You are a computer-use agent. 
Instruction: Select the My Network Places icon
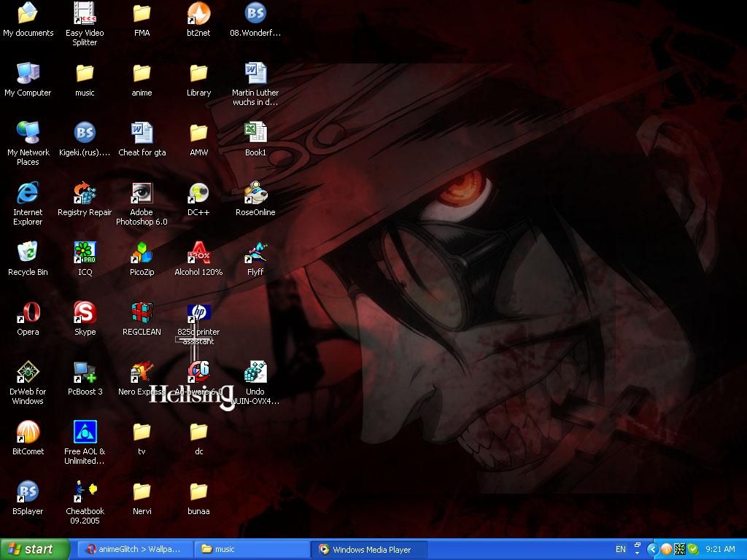pyautogui.click(x=28, y=133)
